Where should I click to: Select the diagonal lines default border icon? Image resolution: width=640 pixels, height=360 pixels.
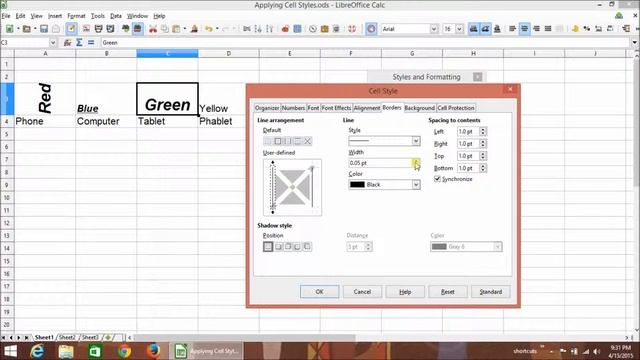pyautogui.click(x=308, y=141)
